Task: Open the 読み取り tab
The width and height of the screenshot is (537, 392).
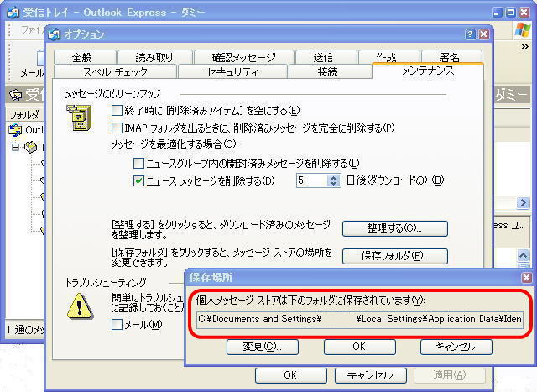Action: 154,57
